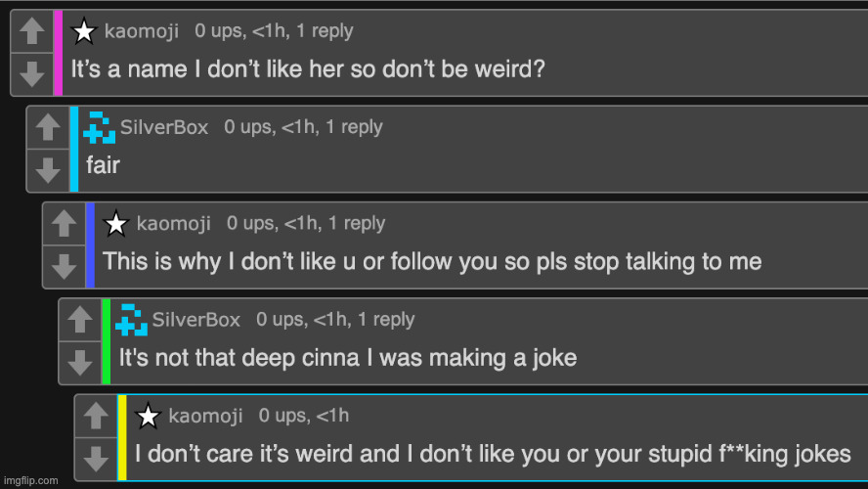Click SilverBox username on the joke comment
The height and width of the screenshot is (489, 868).
(x=196, y=320)
